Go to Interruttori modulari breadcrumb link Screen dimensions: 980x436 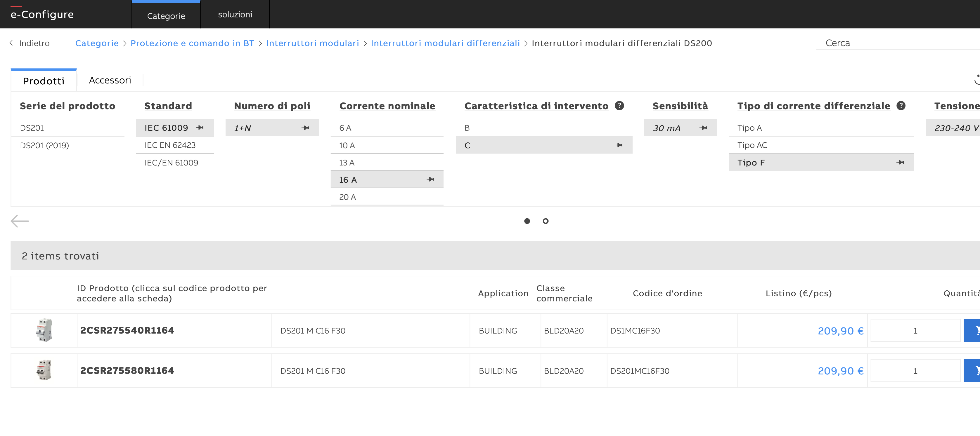tap(312, 43)
